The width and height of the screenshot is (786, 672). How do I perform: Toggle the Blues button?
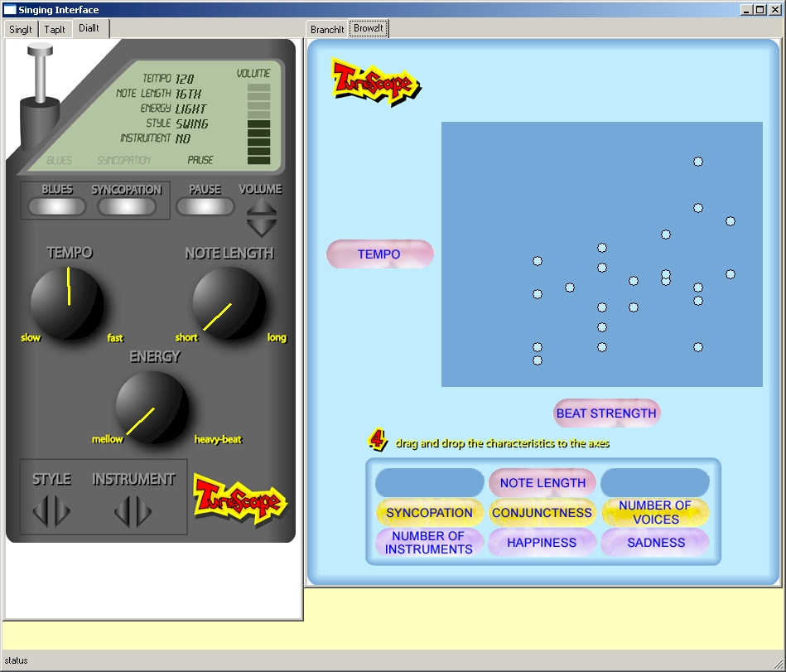click(57, 206)
